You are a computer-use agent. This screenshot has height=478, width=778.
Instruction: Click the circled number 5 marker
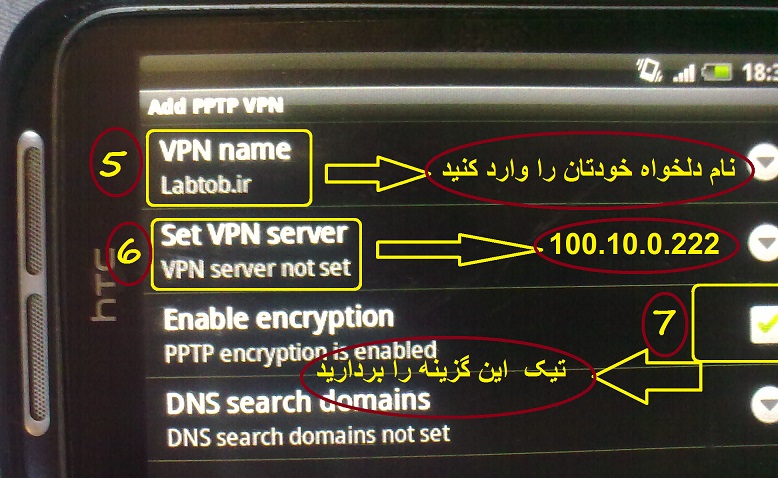pos(115,164)
